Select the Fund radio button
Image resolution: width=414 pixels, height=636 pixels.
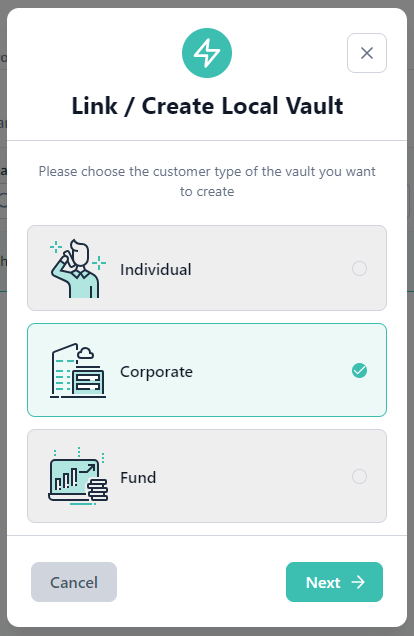(x=359, y=476)
